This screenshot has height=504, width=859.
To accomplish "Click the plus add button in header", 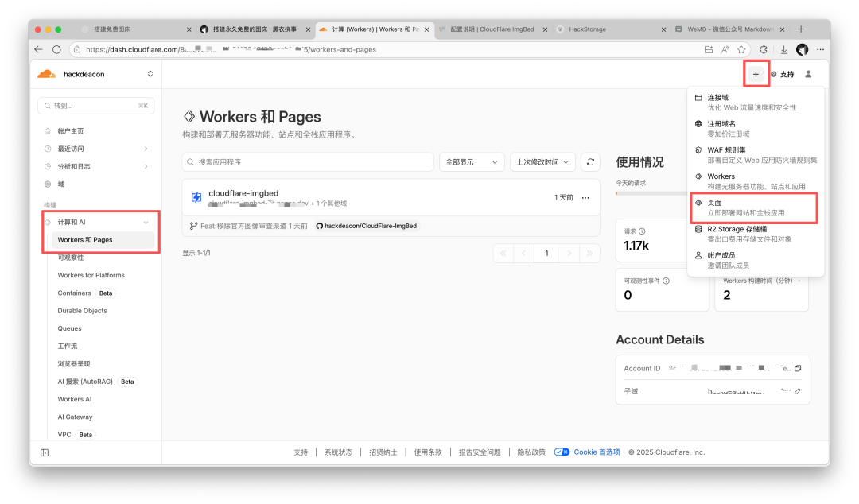I will tap(756, 74).
